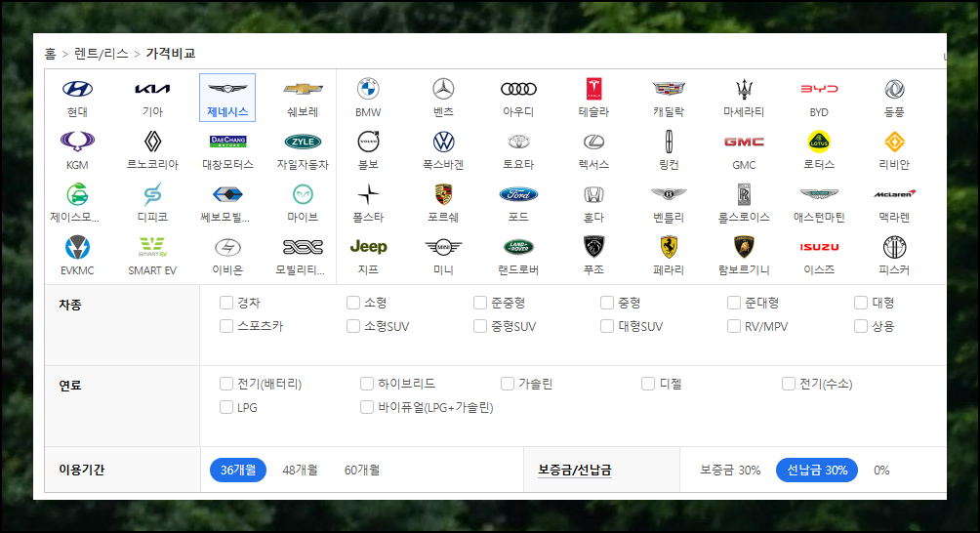Check the 경차 vehicle type box

[226, 303]
